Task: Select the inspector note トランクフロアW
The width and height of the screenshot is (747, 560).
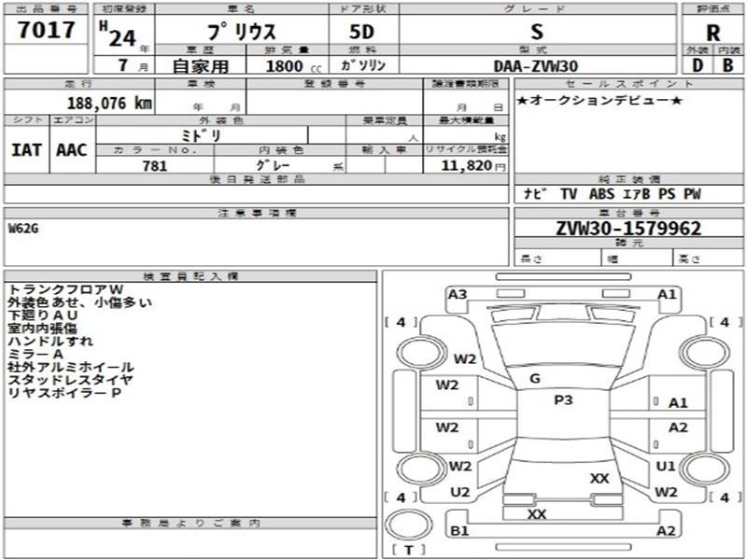Action: click(65, 289)
